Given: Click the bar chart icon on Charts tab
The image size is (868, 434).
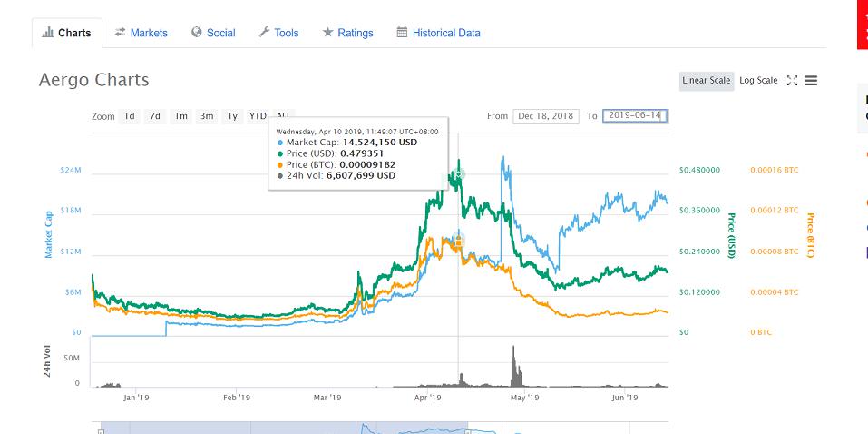Looking at the screenshot, I should point(48,32).
